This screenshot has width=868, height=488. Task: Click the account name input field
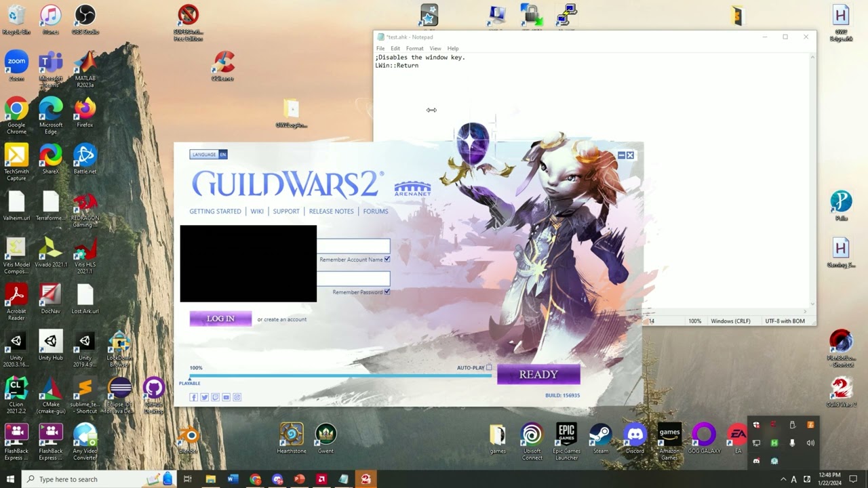(353, 246)
